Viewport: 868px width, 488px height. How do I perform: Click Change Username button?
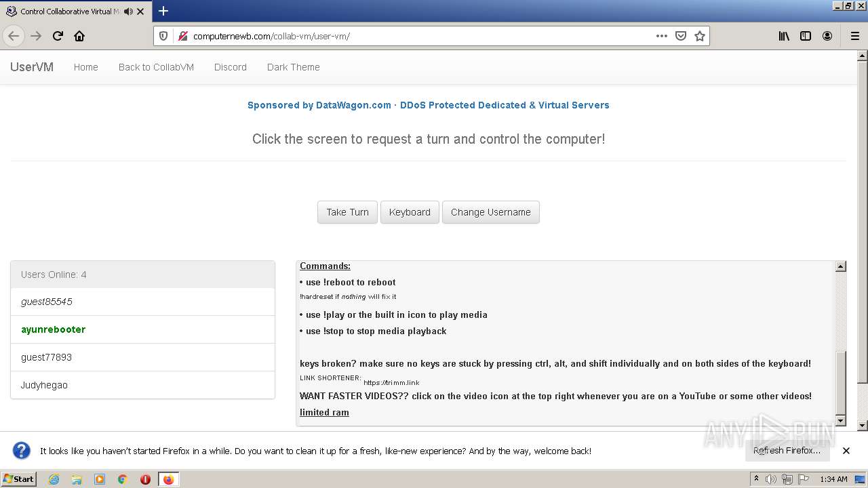[x=491, y=212]
